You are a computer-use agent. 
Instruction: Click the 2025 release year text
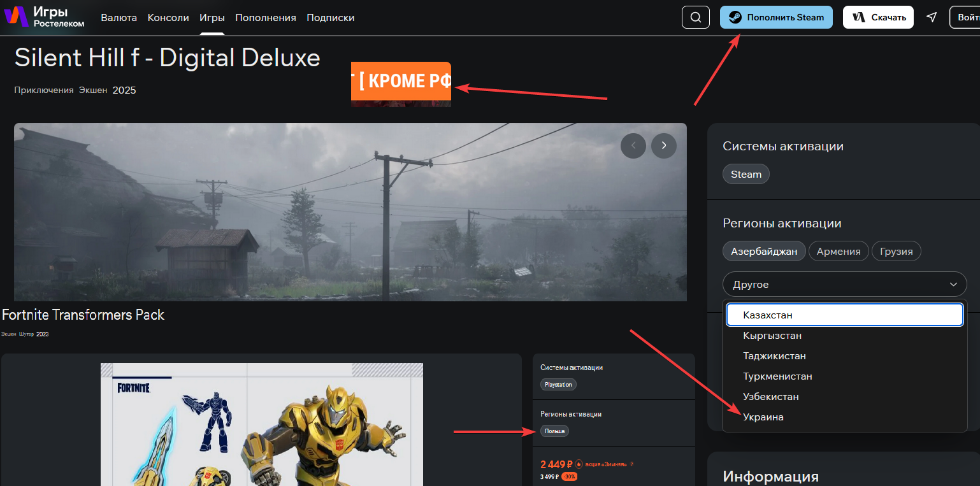124,90
